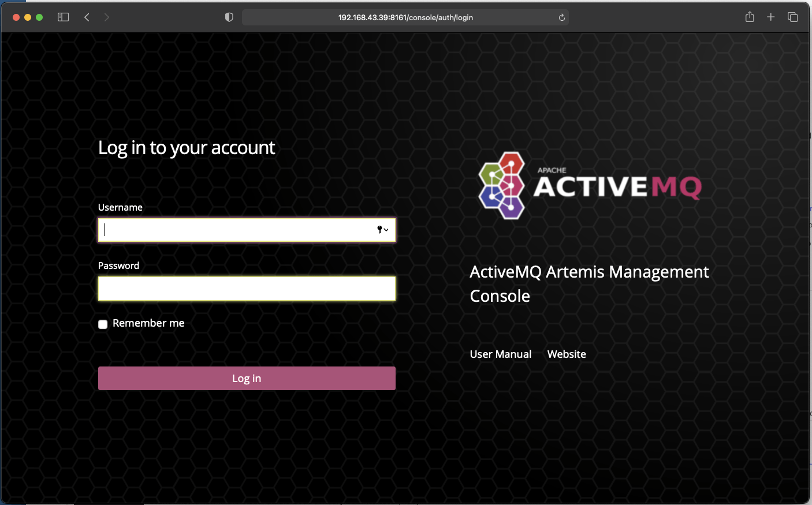Open the Website link
Image resolution: width=812 pixels, height=505 pixels.
tap(567, 354)
